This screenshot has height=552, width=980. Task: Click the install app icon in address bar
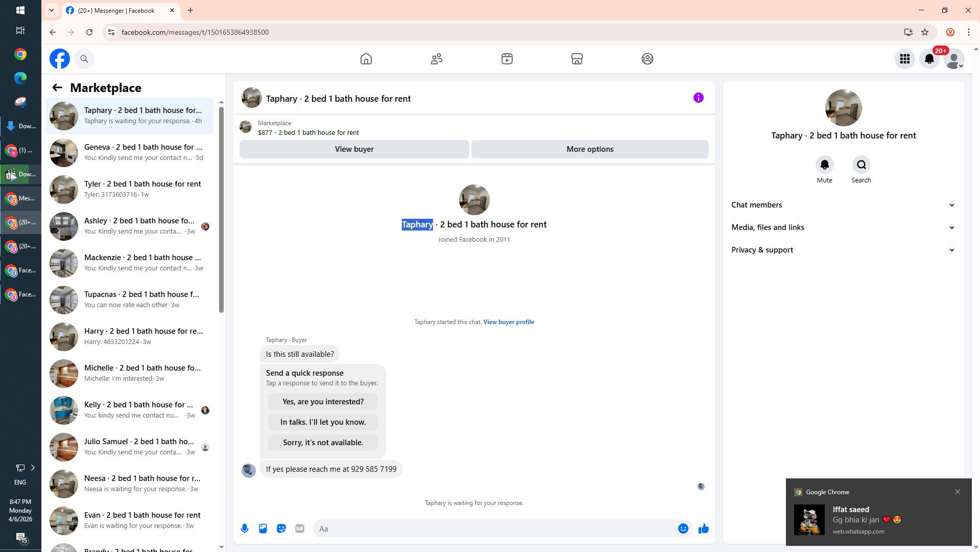[x=908, y=32]
